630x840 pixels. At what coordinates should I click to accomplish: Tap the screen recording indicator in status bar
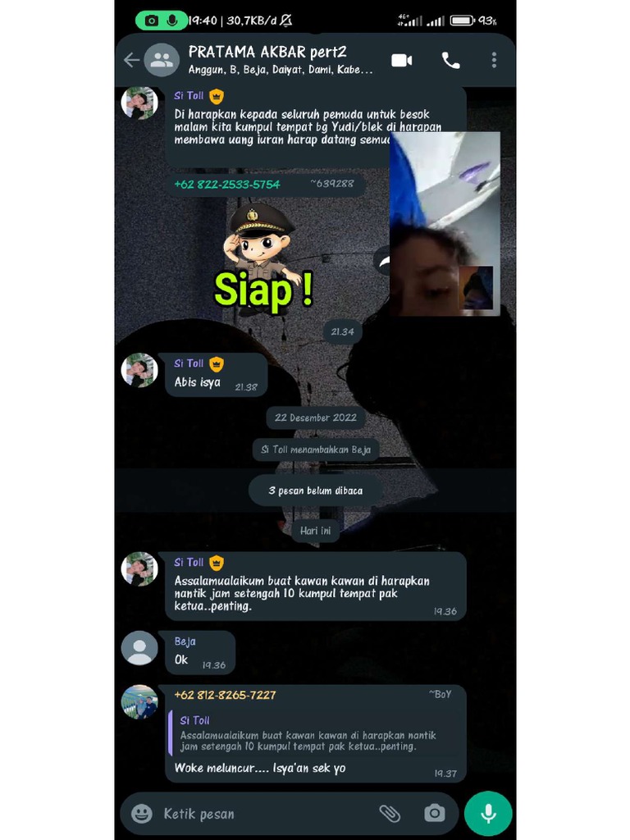tap(162, 21)
